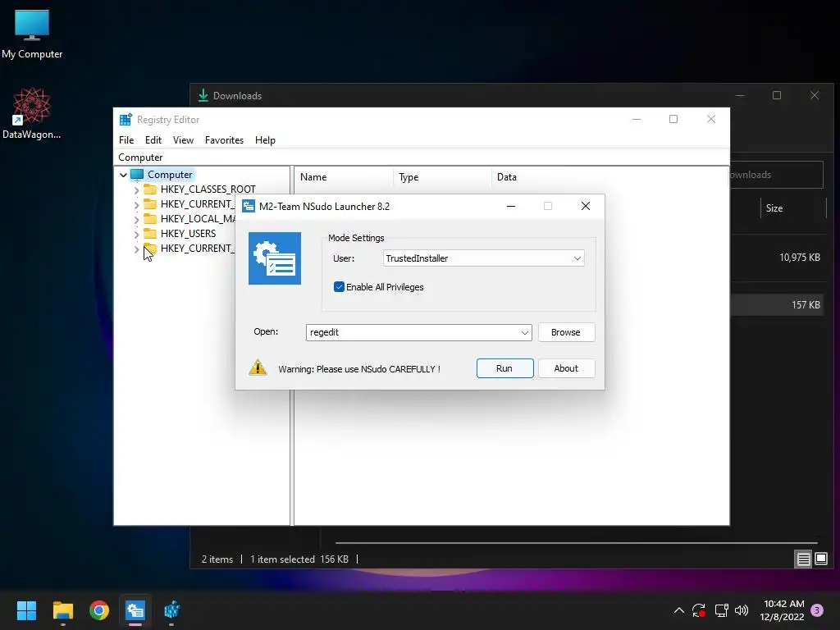Open the volume tray icon
840x630 pixels.
(x=742, y=610)
